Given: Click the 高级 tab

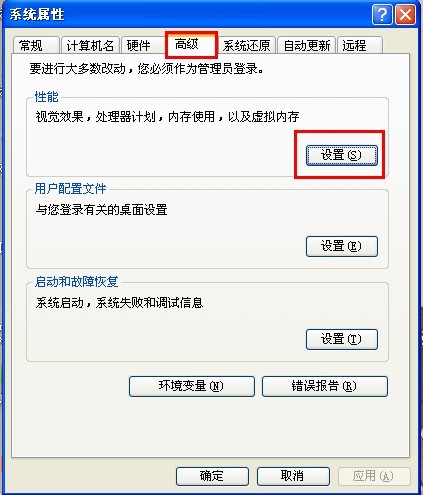Looking at the screenshot, I should 191,44.
